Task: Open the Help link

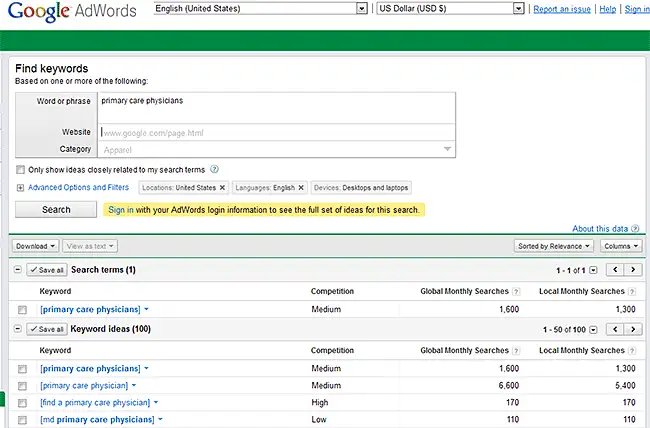Action: [607, 9]
